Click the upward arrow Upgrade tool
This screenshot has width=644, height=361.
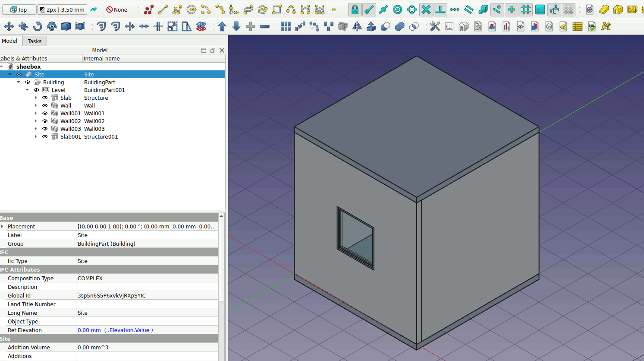[x=222, y=27]
